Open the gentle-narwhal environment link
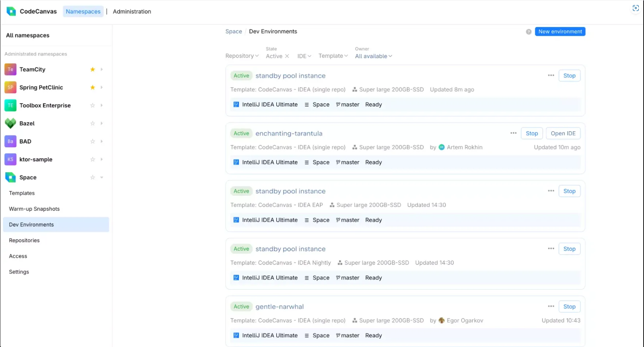The width and height of the screenshot is (644, 347). (x=279, y=307)
